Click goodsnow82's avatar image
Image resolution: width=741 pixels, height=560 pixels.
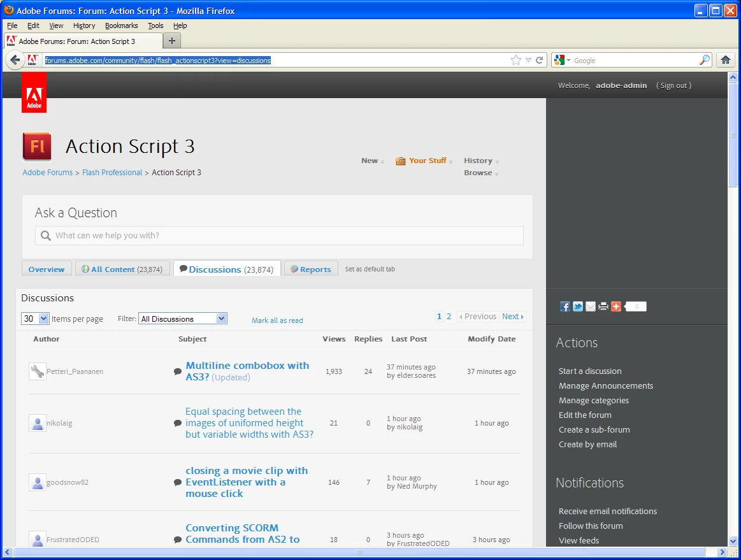(38, 482)
